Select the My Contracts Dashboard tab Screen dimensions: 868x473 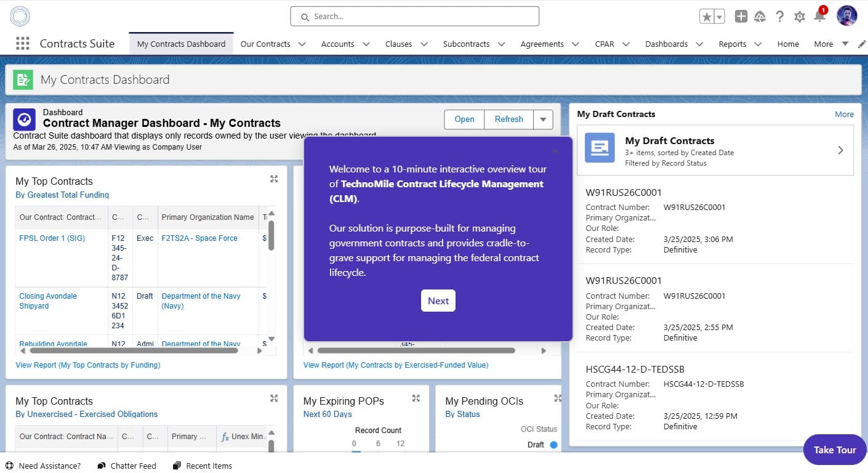point(181,44)
